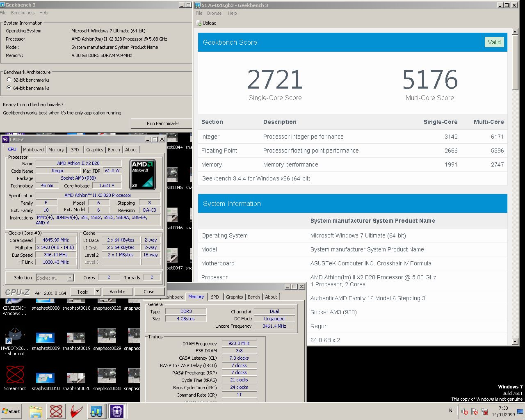The image size is (525, 420).
Task: Select the snaphsot0008 desktop file
Action: tap(46, 305)
